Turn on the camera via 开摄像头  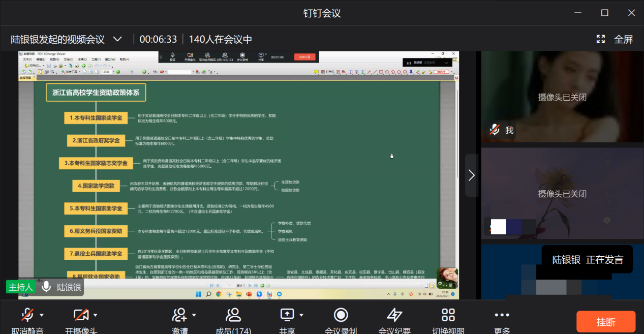81,316
